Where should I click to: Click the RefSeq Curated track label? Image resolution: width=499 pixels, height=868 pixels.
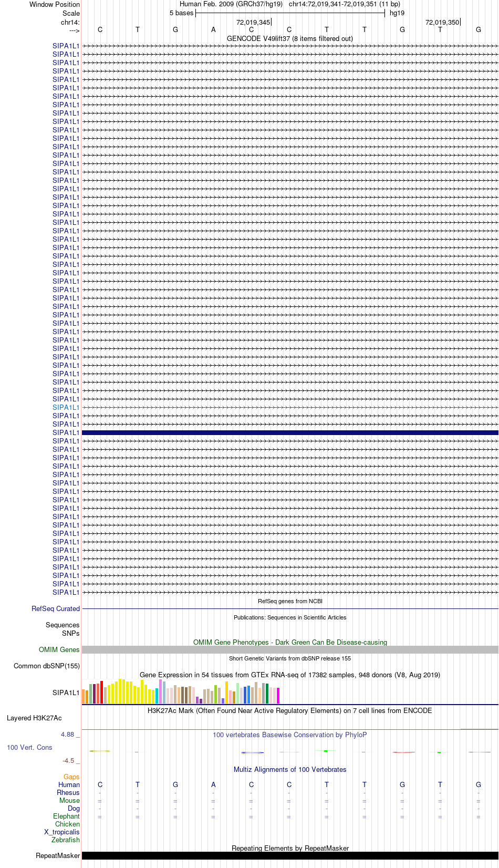pyautogui.click(x=56, y=608)
